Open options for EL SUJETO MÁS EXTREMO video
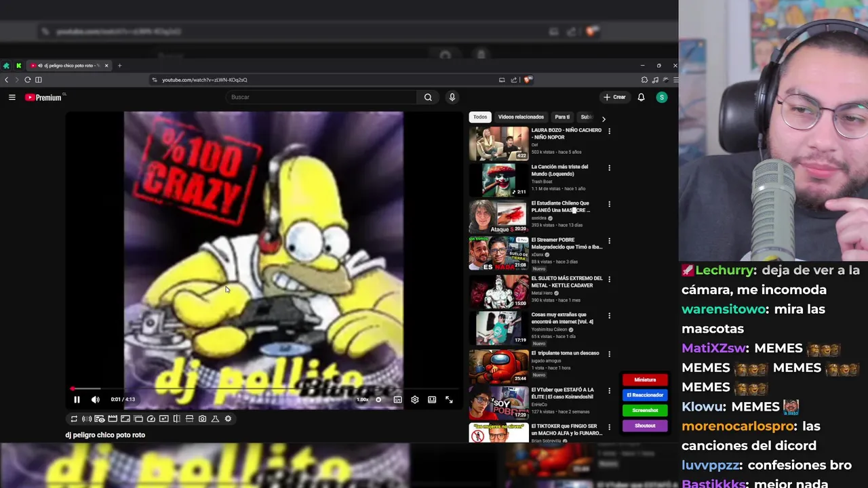 [x=609, y=279]
